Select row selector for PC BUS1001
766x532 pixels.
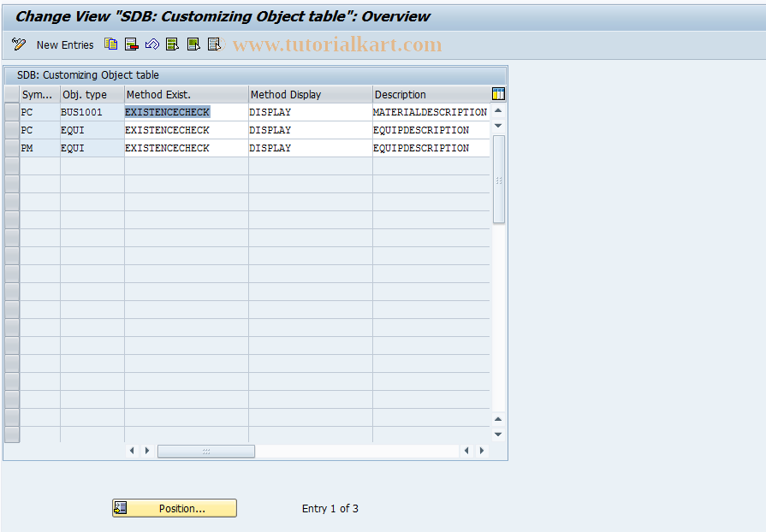pos(12,112)
